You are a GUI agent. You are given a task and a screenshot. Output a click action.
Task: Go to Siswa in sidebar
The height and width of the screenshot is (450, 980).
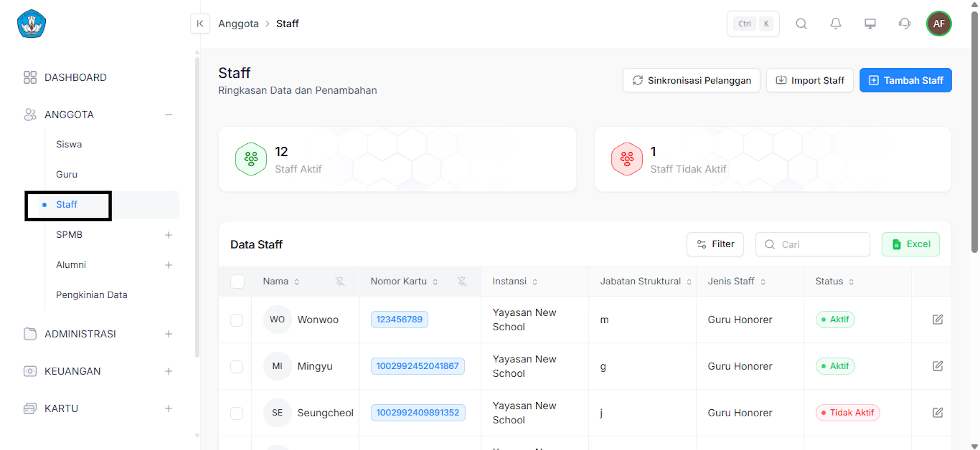(69, 144)
